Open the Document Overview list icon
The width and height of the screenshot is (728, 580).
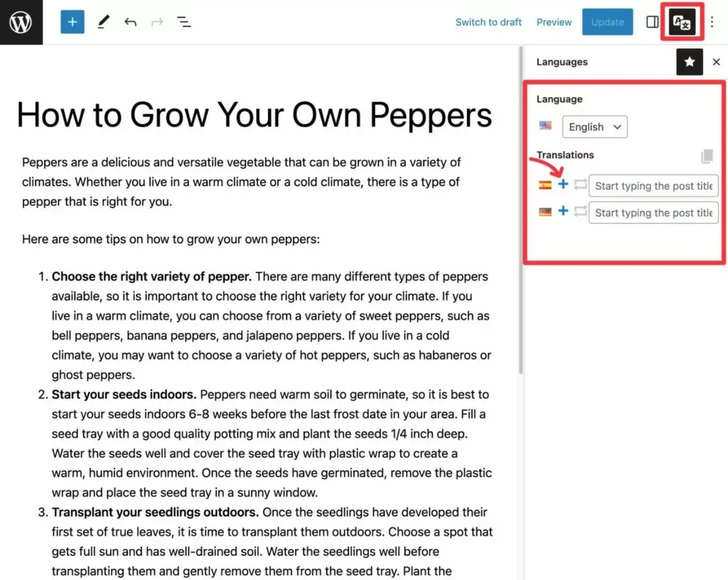pos(184,22)
